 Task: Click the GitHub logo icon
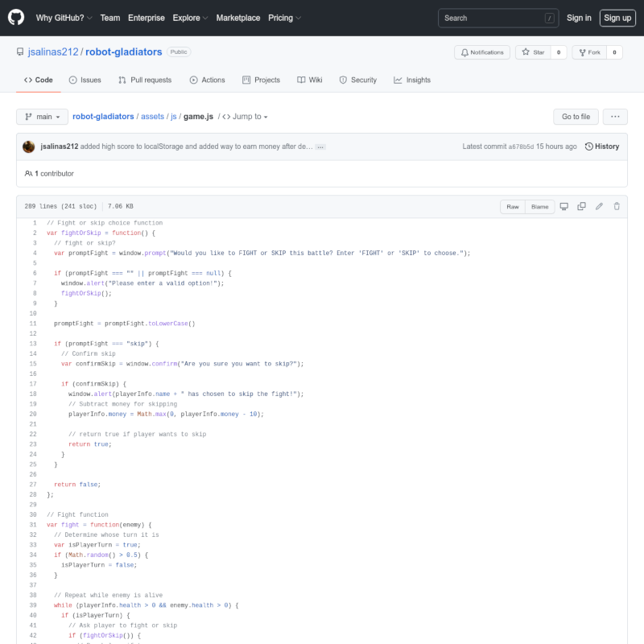tap(16, 18)
